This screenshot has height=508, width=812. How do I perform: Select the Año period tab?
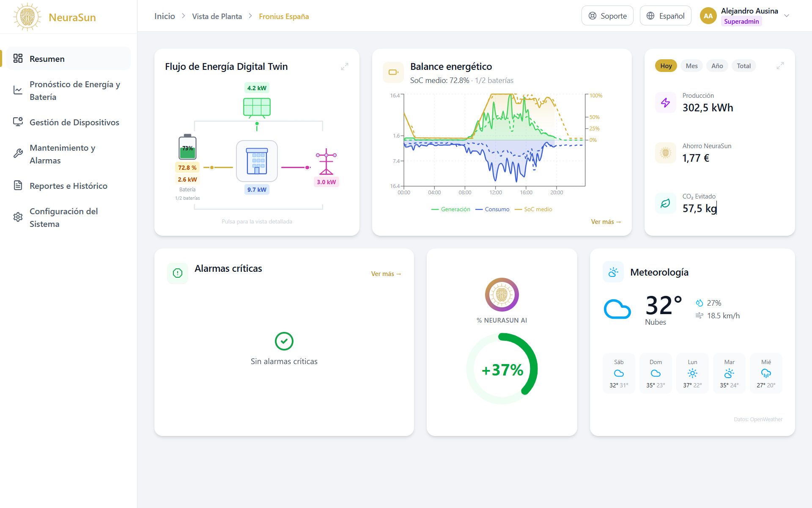(717, 66)
